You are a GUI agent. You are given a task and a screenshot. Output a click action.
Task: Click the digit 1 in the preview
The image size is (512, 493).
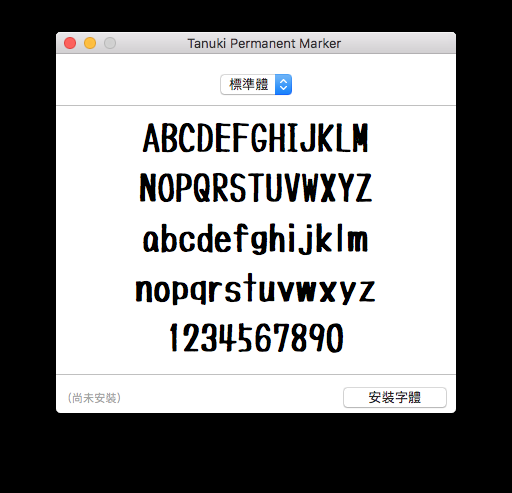click(173, 338)
